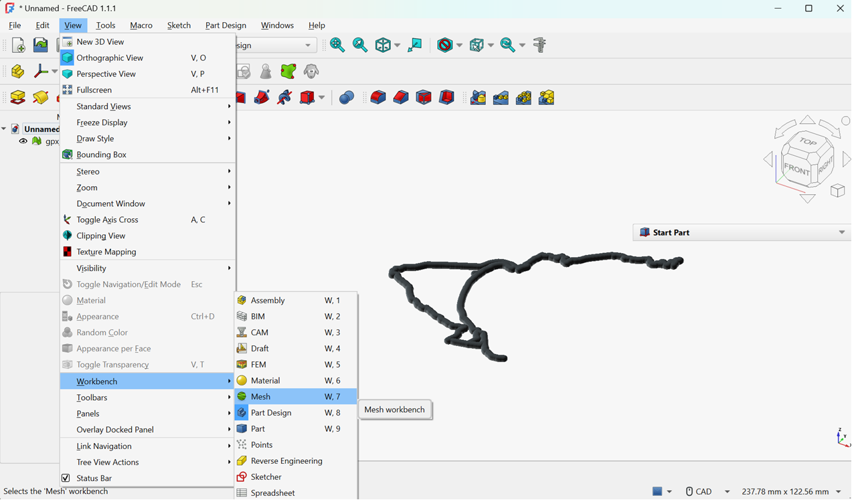
Task: Click the align to selection icon
Action: (x=415, y=46)
